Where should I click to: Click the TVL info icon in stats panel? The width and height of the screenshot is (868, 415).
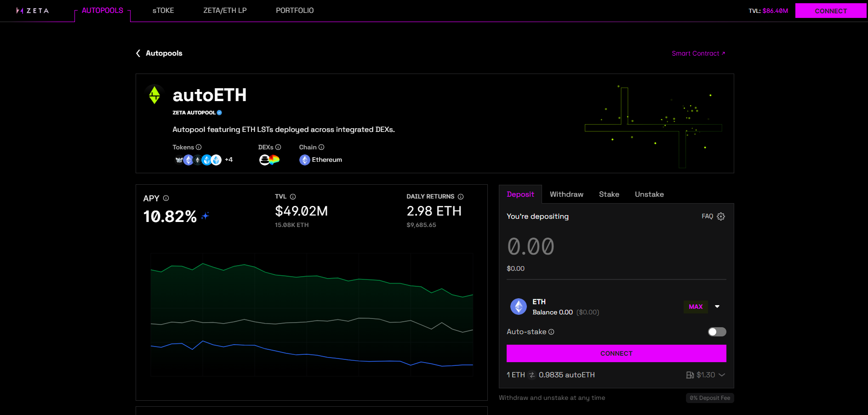[293, 197]
